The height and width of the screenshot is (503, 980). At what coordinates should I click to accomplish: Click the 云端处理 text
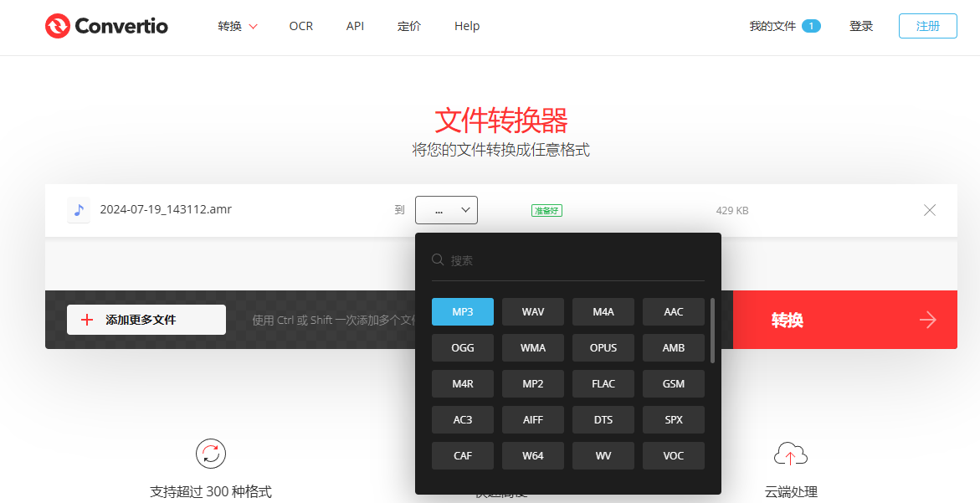[x=791, y=492]
